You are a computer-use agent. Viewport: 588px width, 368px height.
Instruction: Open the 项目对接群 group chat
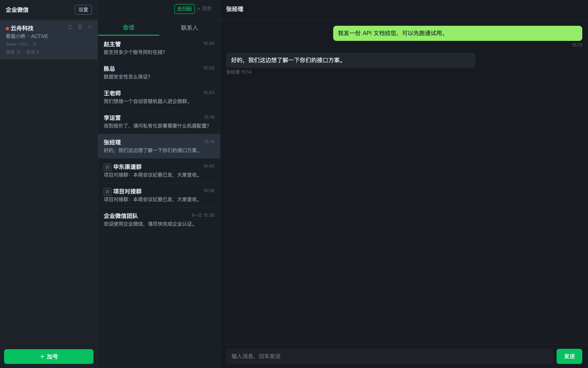(159, 195)
